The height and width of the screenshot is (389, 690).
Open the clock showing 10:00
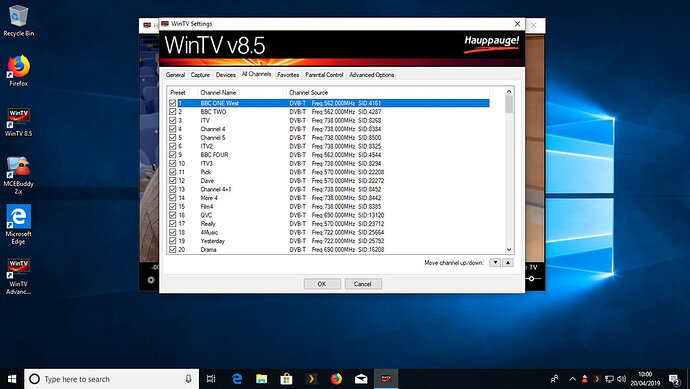(645, 379)
